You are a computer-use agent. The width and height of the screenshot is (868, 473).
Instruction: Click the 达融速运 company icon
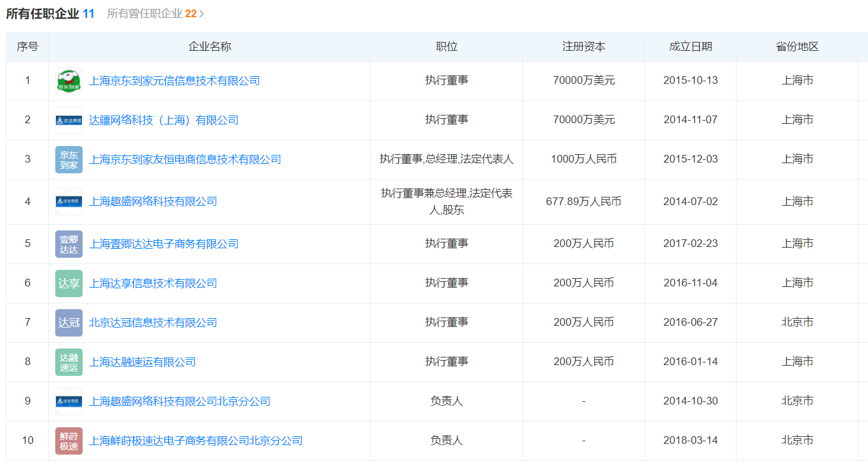point(69,362)
